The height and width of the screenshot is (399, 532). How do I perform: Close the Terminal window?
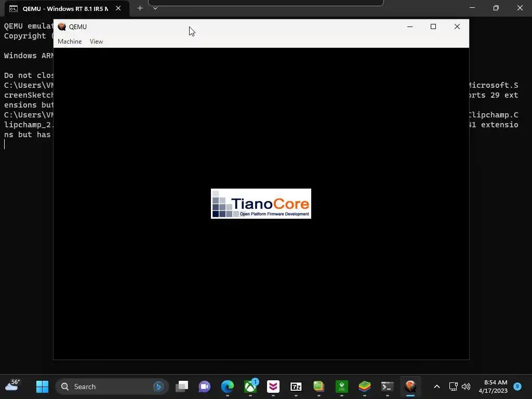click(520, 8)
